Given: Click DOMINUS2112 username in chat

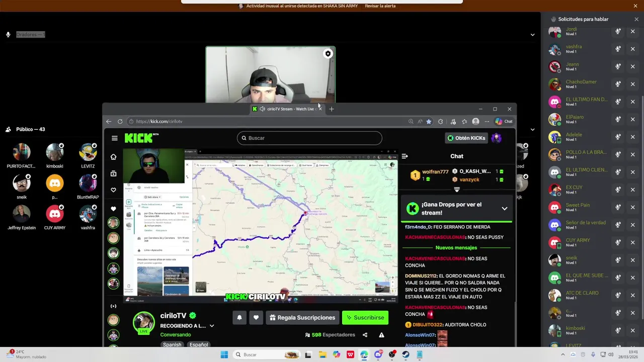Looking at the screenshot, I should [421, 276].
